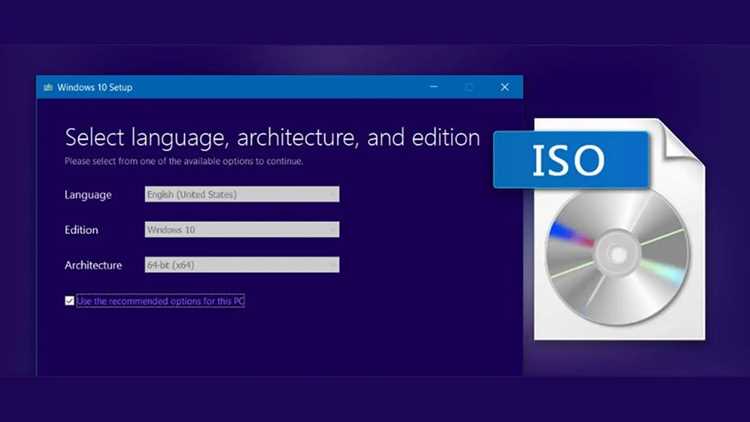This screenshot has height=422, width=750.
Task: Click the arrow of the Language combo box
Action: click(x=332, y=194)
